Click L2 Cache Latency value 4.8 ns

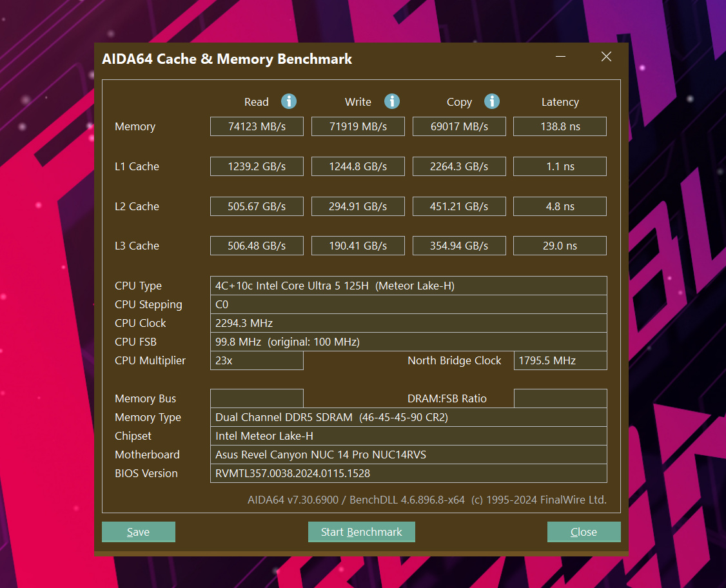coord(560,206)
